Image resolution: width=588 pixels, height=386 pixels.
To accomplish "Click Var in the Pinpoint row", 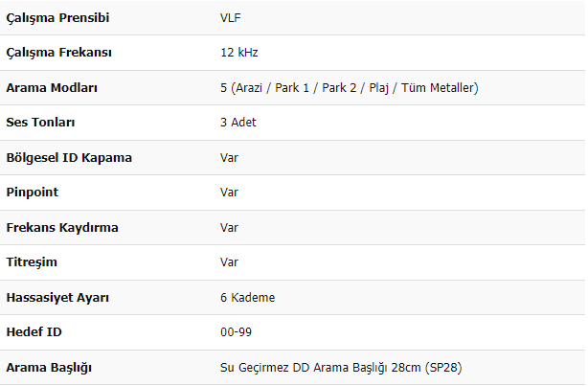I will tap(229, 193).
